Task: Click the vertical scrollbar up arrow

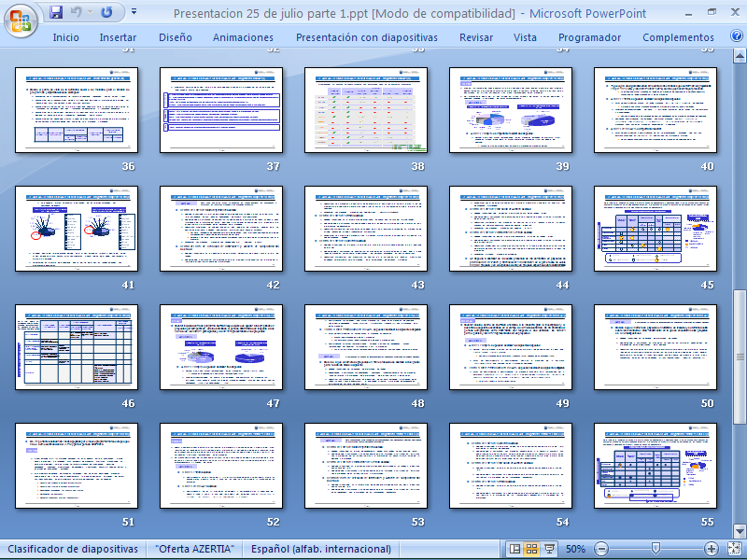Action: point(740,57)
